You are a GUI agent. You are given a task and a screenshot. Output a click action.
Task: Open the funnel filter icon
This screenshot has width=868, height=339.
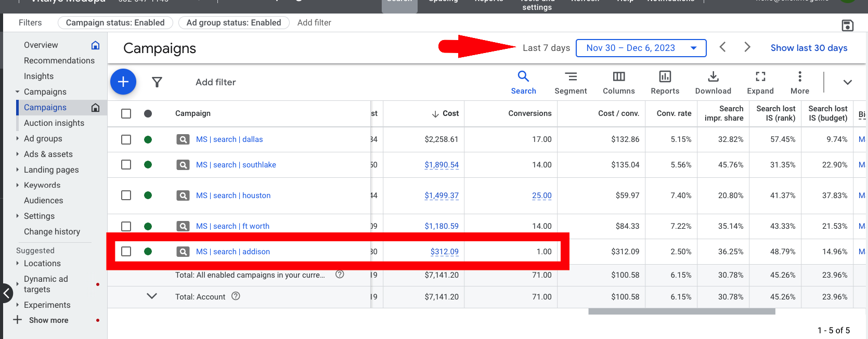click(157, 82)
